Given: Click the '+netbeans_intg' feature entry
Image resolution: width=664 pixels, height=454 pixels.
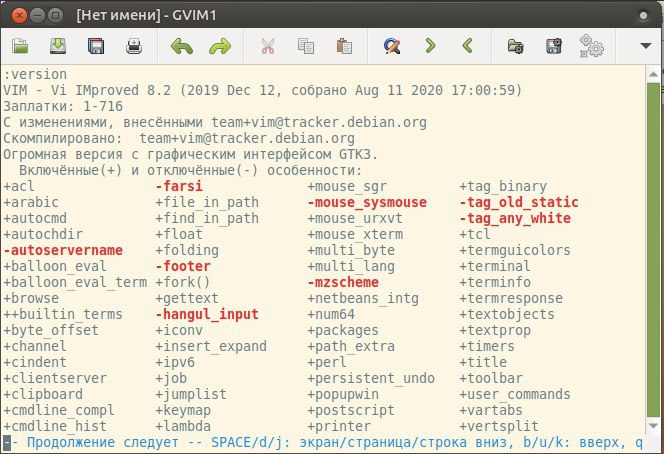Looking at the screenshot, I should click(x=363, y=298).
